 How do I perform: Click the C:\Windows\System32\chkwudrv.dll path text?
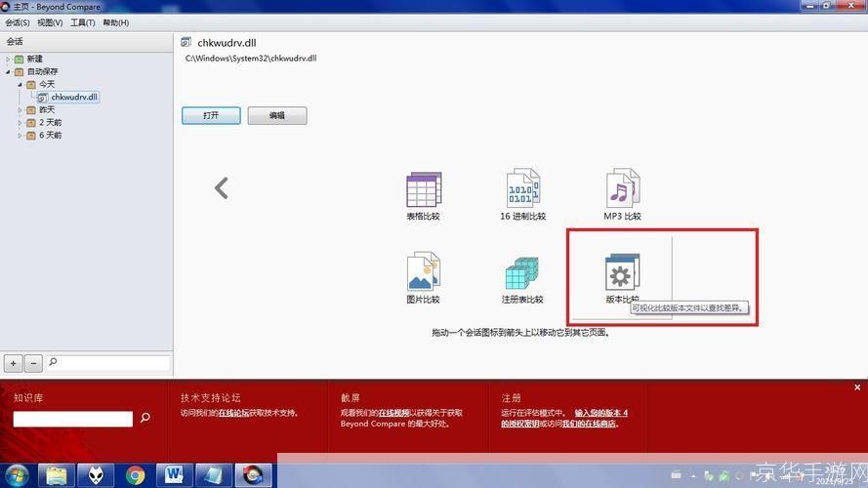251,59
